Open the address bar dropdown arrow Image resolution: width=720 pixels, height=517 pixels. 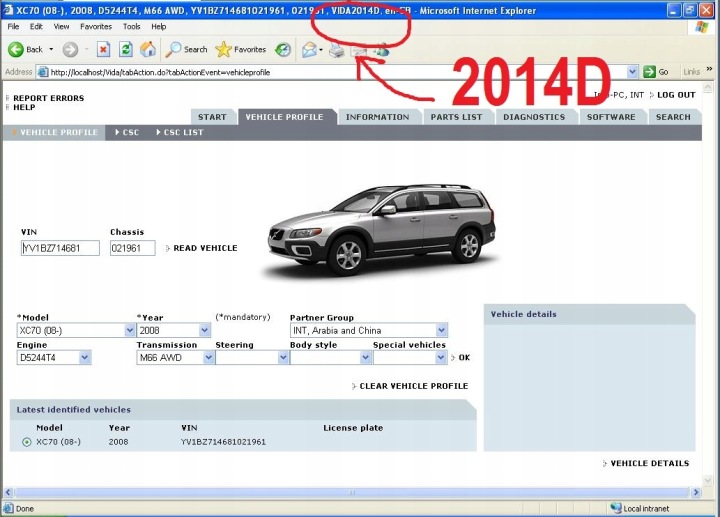click(x=632, y=72)
